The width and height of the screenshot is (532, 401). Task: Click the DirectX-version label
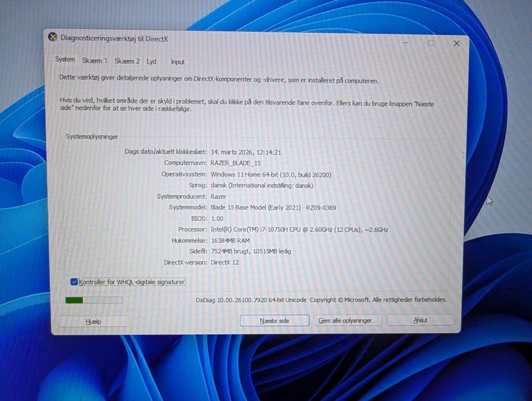click(x=185, y=262)
